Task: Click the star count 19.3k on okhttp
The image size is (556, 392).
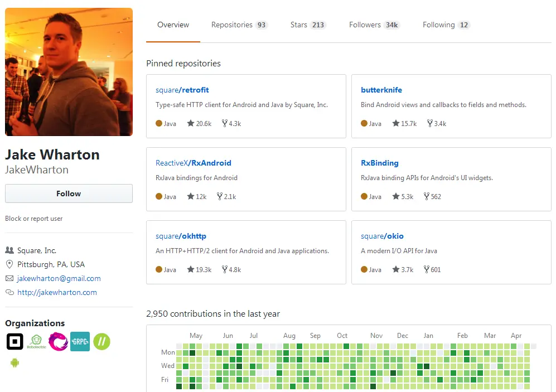Action: (x=199, y=269)
